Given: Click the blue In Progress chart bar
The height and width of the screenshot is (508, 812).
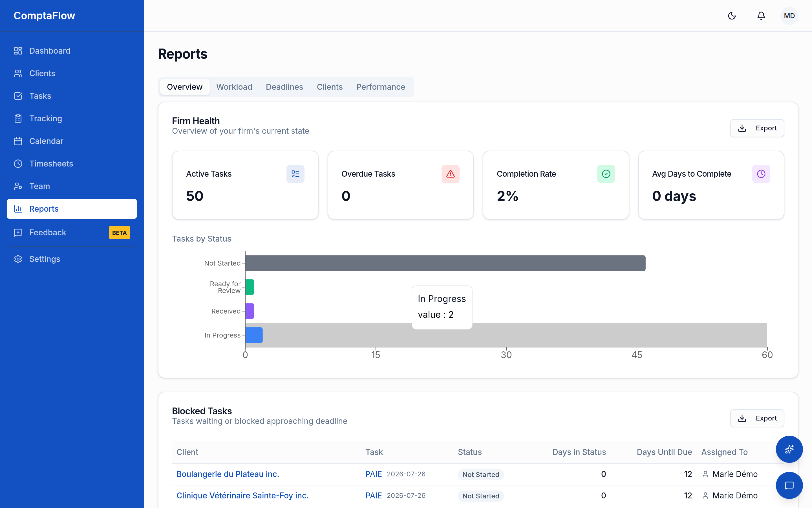Looking at the screenshot, I should pos(254,335).
